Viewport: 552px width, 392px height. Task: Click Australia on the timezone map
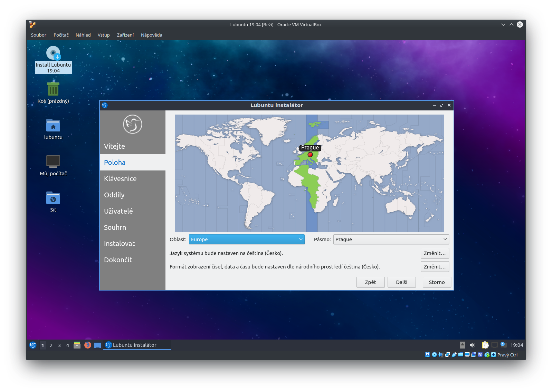point(401,206)
